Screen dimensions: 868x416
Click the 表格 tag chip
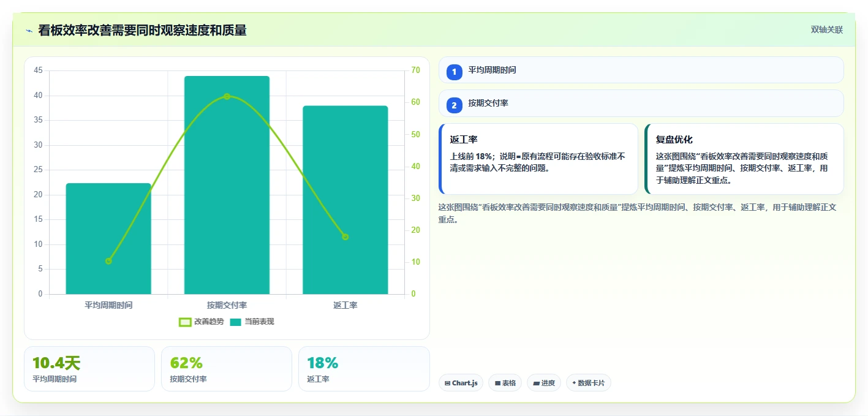pos(505,383)
